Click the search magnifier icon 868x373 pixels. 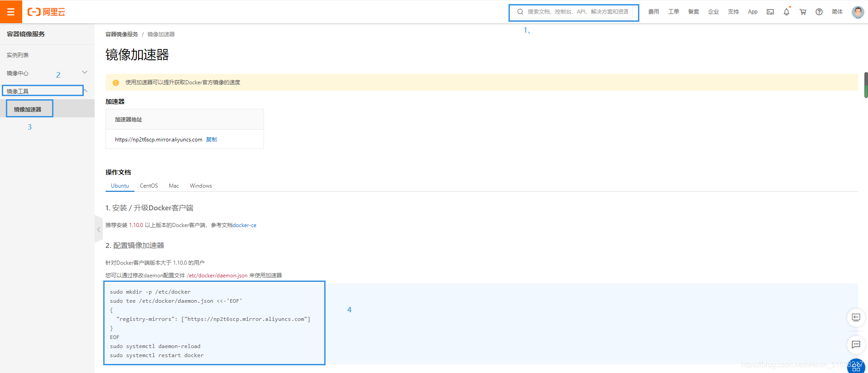(520, 12)
